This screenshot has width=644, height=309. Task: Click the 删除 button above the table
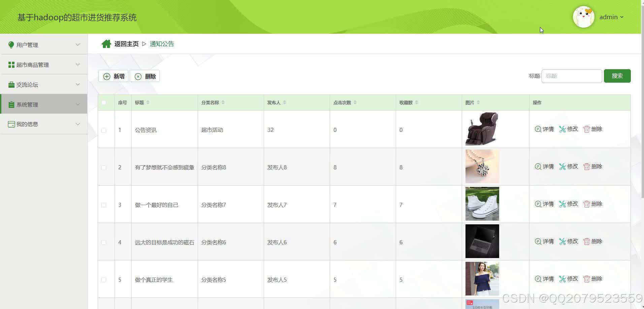coord(145,76)
